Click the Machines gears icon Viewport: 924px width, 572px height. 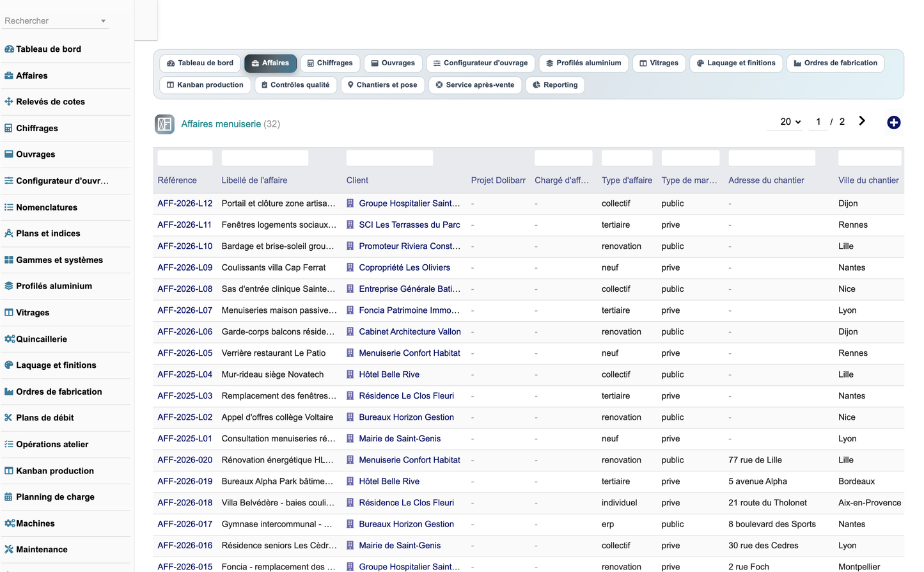pos(10,523)
